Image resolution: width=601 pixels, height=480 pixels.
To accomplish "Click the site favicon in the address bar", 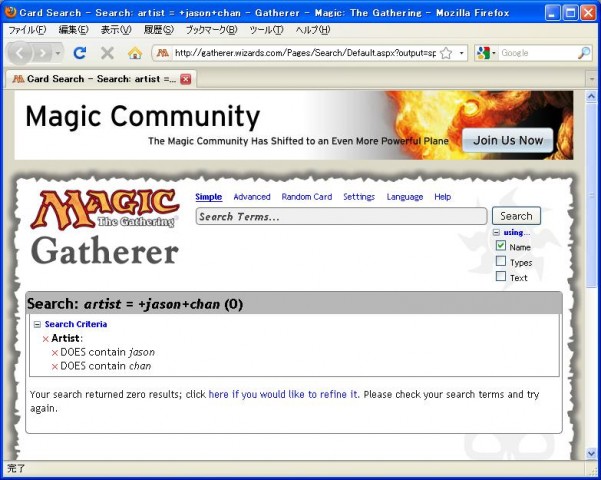I will 163,53.
